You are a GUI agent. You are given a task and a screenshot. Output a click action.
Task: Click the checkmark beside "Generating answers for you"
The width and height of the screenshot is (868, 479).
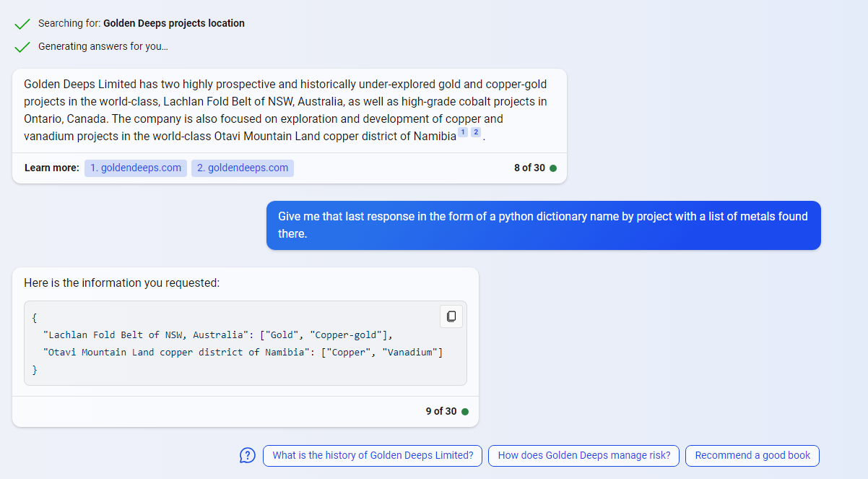22,47
